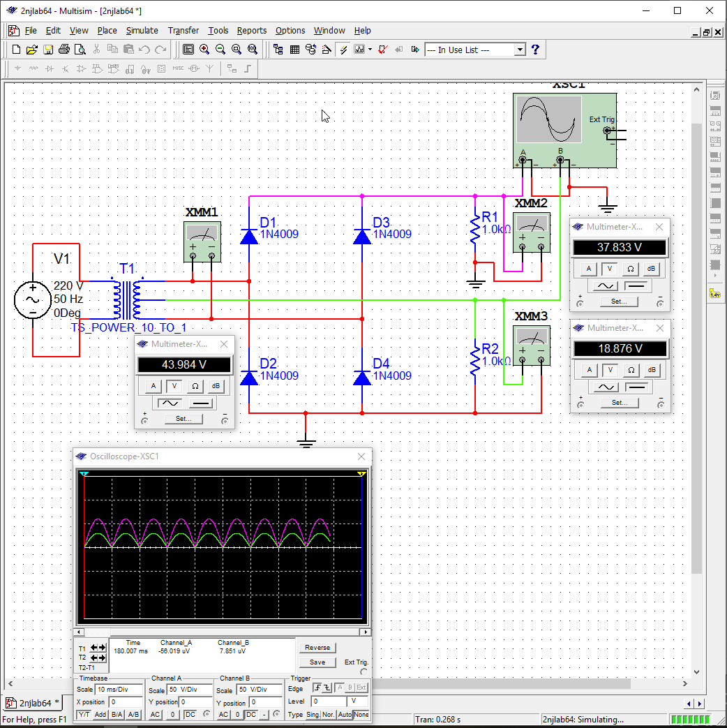Screen dimensions: 727x728
Task: Click Reverse in the oscilloscope panel
Action: click(x=317, y=648)
